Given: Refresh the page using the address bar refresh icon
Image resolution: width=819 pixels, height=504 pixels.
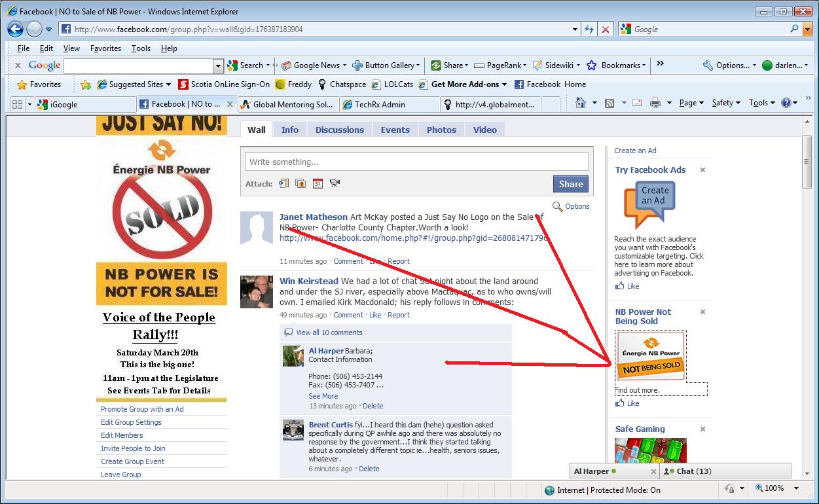Looking at the screenshot, I should point(589,29).
